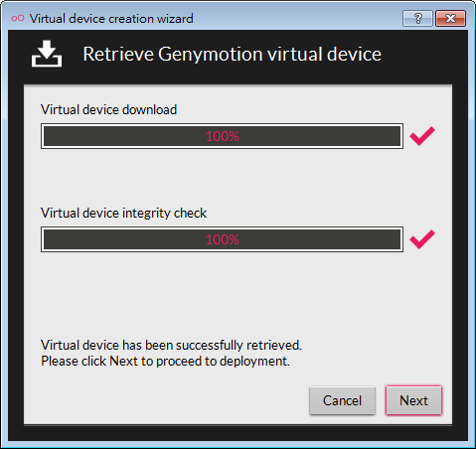Click the download progress checkmark
The width and height of the screenshot is (476, 449).
point(422,136)
